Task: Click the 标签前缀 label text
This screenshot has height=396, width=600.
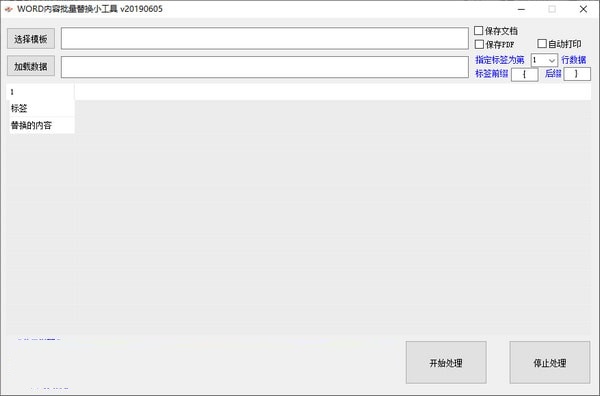Action: pyautogui.click(x=492, y=73)
